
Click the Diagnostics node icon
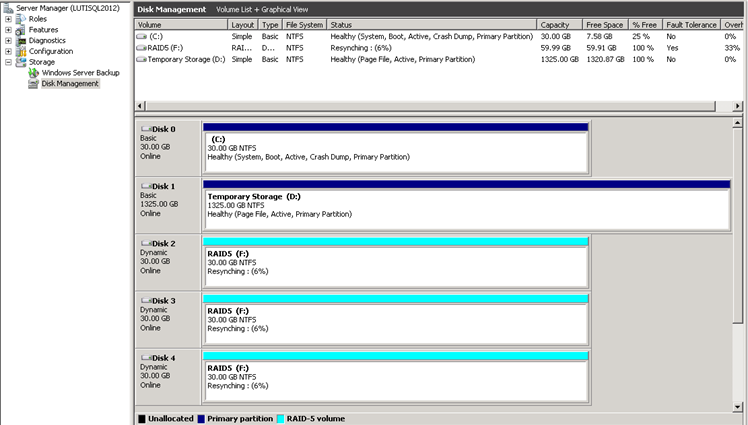click(21, 41)
